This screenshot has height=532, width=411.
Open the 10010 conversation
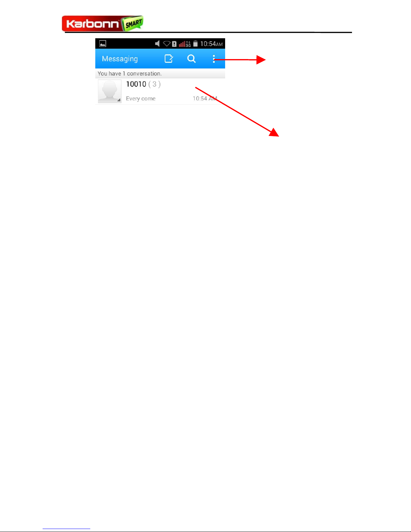[160, 91]
